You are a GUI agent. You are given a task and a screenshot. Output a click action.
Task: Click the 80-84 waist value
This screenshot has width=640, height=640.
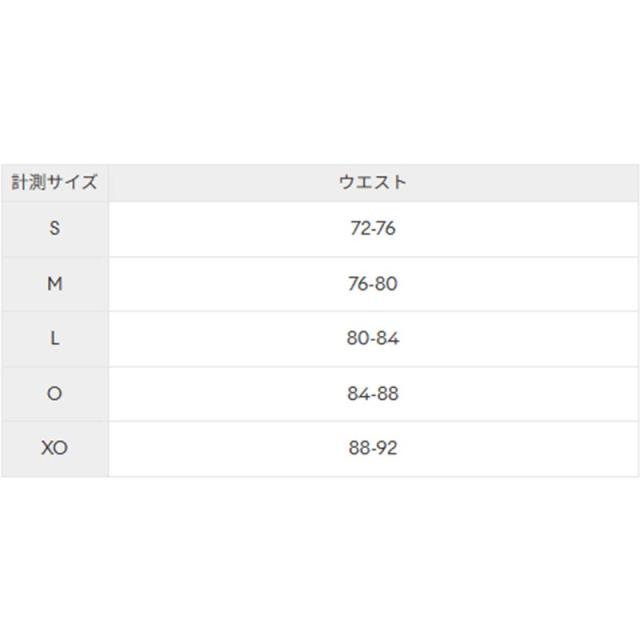(x=373, y=338)
